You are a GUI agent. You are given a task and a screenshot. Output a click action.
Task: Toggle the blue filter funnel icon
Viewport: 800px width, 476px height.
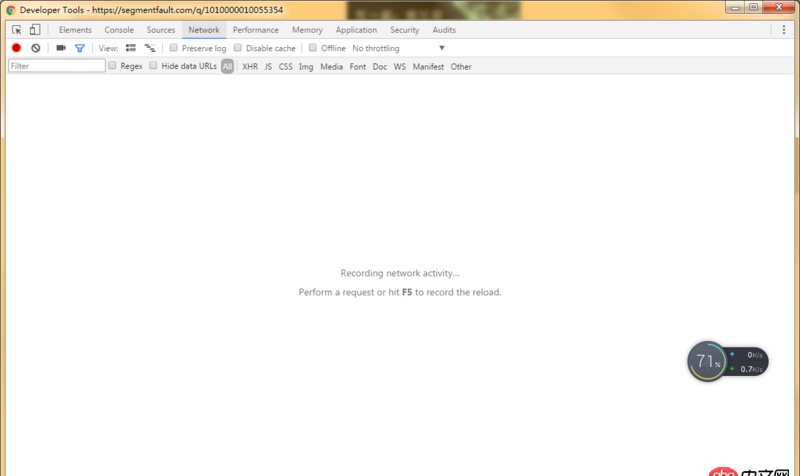pyautogui.click(x=80, y=48)
